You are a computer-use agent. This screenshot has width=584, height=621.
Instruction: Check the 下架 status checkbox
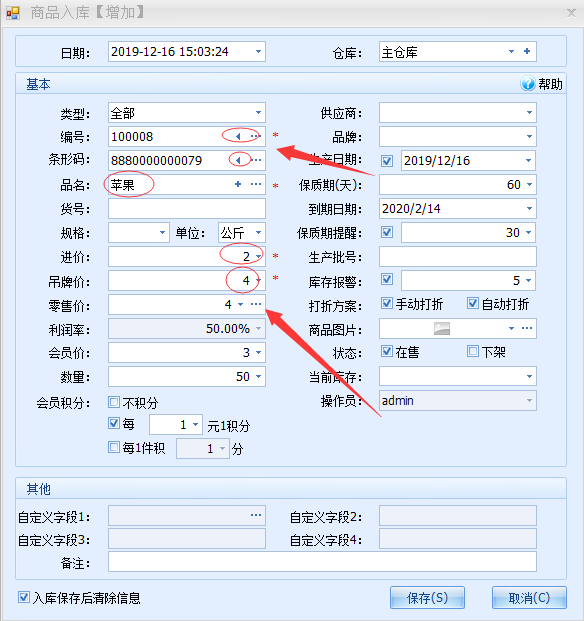(x=473, y=351)
